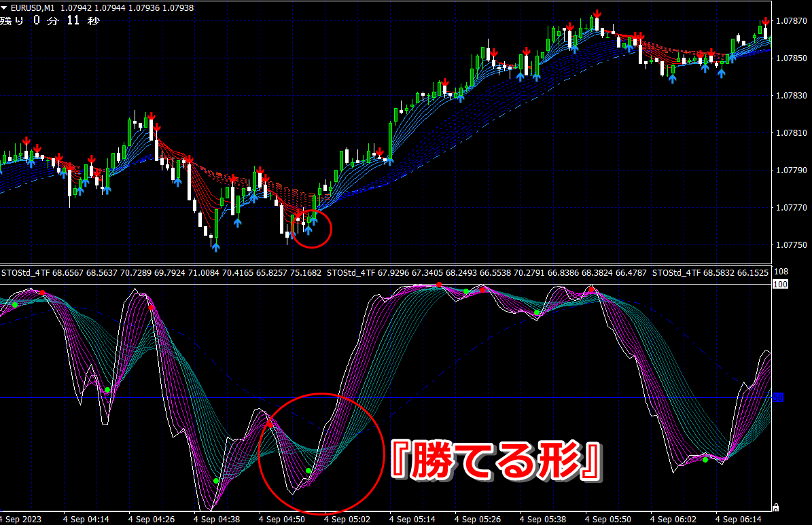Click the 1.07870 price axis label
Image resolution: width=812 pixels, height=525 pixels.
(792, 20)
